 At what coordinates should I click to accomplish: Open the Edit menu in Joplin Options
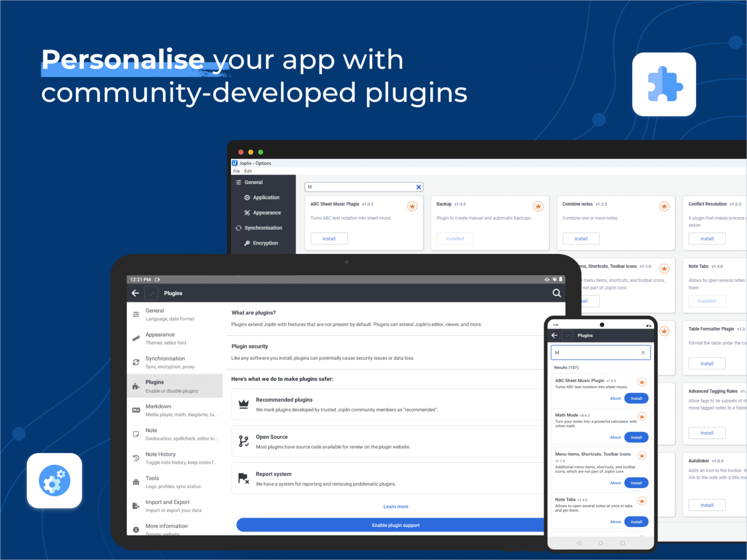(x=248, y=171)
